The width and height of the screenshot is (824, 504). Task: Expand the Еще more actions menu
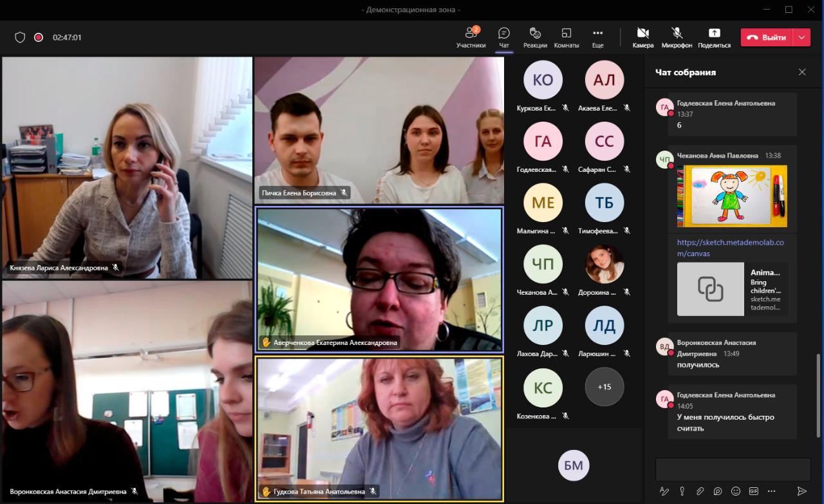tap(597, 37)
